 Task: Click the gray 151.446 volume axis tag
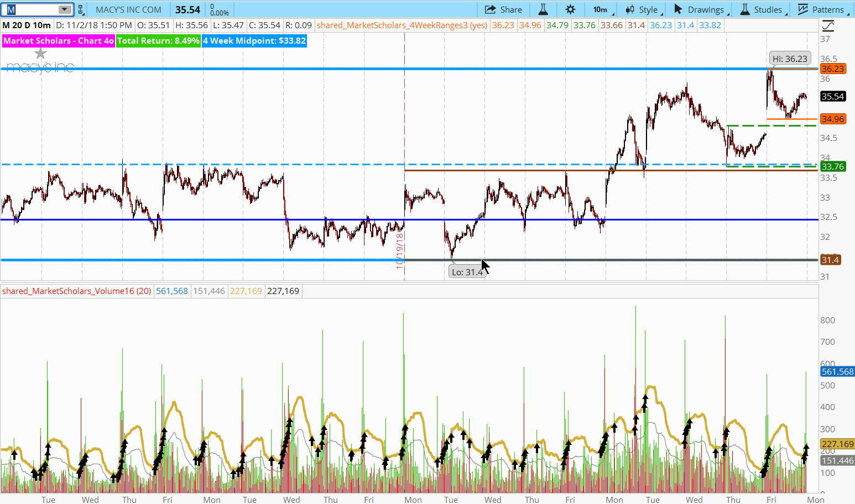(837, 460)
